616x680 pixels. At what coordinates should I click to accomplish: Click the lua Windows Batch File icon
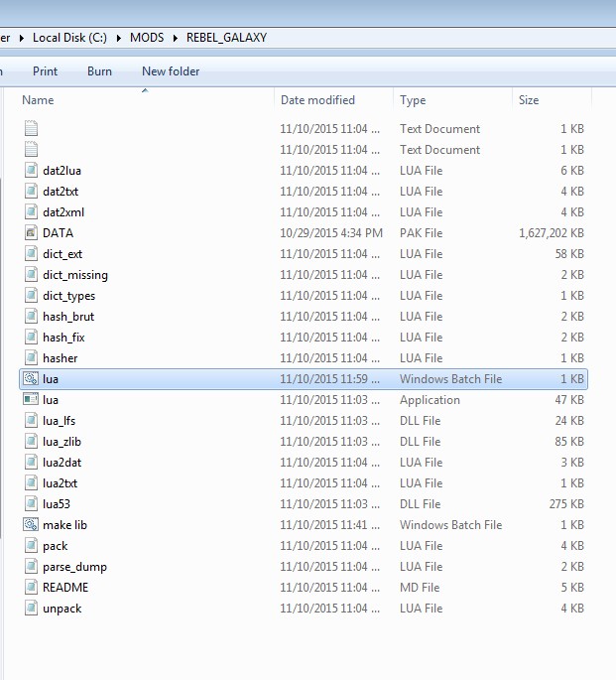31,378
